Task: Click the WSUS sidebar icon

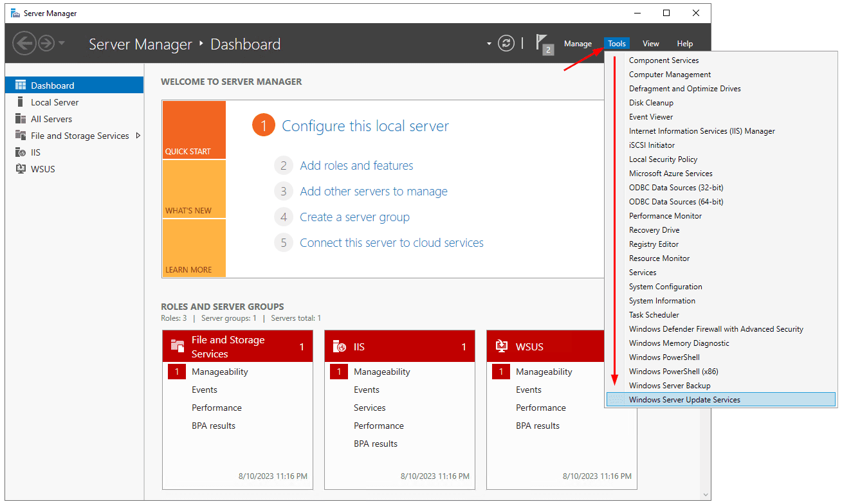Action: pyautogui.click(x=20, y=168)
